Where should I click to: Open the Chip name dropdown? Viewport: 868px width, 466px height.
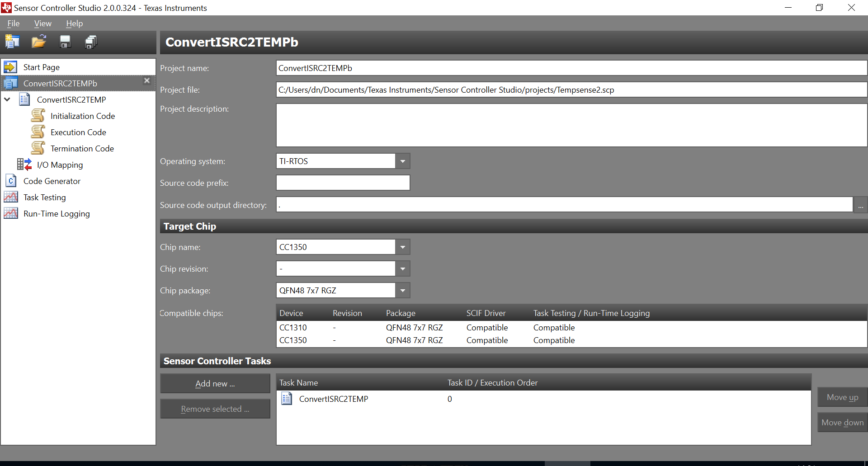click(x=403, y=247)
